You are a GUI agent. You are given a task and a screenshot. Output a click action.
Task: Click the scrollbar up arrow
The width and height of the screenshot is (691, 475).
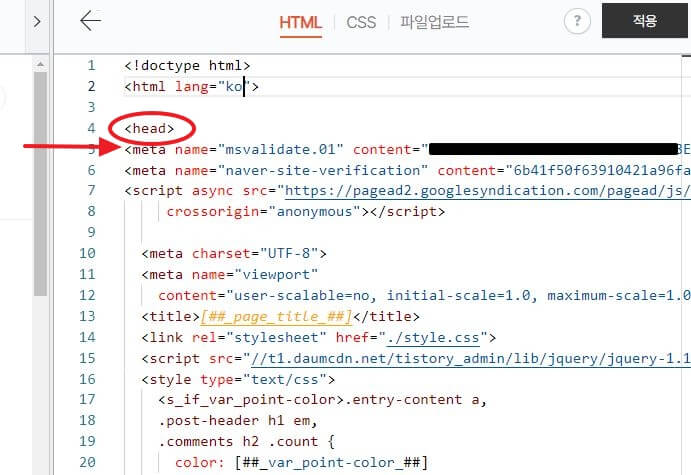point(40,64)
